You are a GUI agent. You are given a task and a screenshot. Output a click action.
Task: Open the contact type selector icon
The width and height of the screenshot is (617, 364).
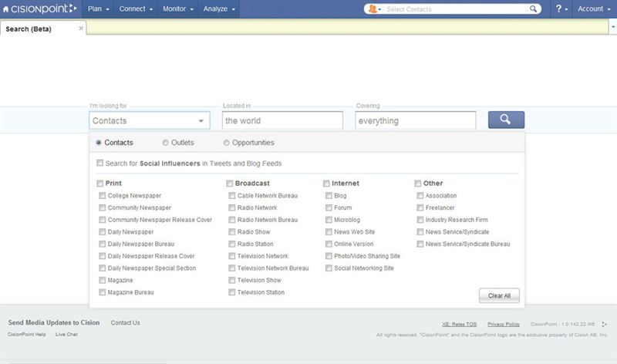tap(374, 9)
